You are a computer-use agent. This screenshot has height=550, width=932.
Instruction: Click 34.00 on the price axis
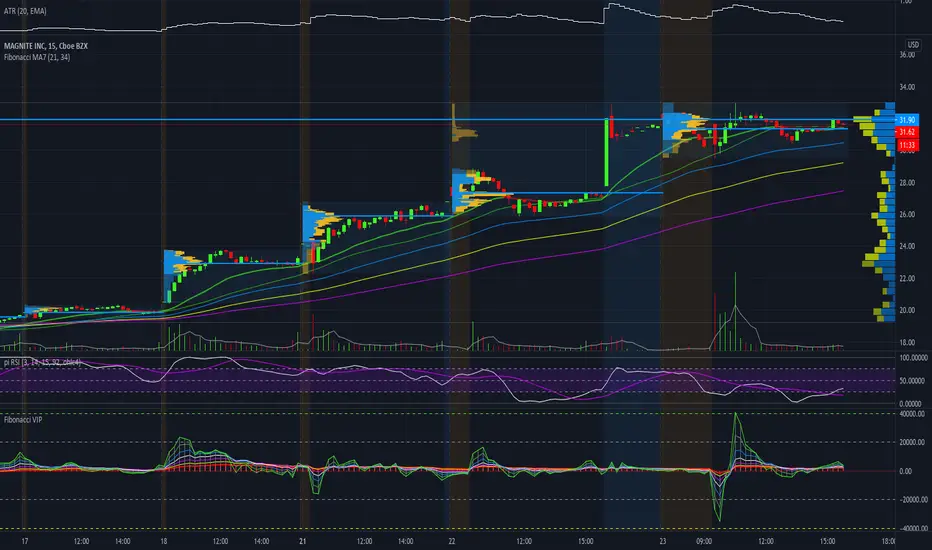[x=907, y=87]
